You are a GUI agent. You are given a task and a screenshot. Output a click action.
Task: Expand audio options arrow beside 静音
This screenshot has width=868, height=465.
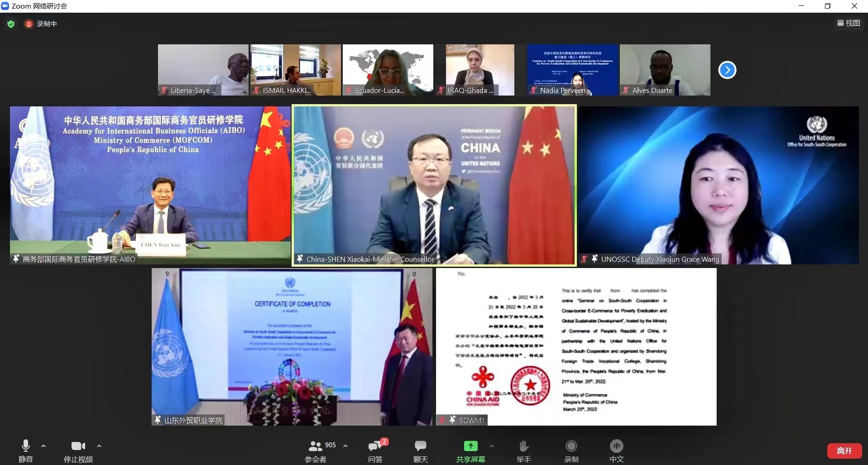43,446
